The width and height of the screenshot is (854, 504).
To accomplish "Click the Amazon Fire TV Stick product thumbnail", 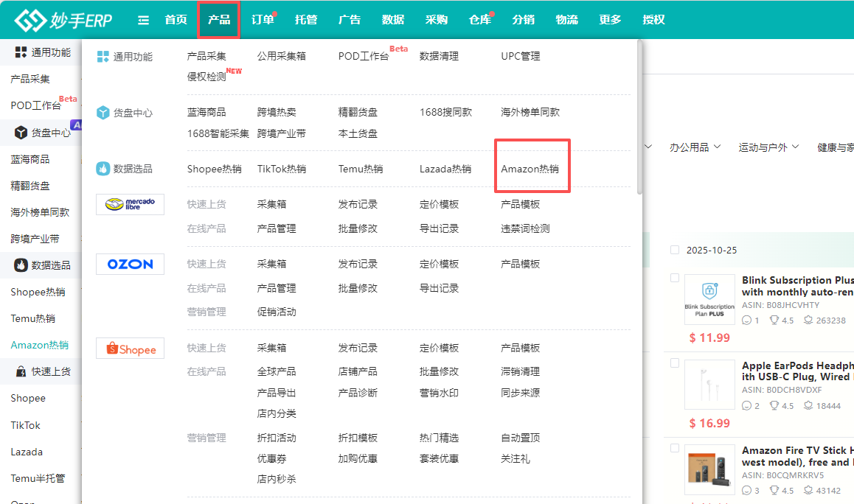I will 709,469.
